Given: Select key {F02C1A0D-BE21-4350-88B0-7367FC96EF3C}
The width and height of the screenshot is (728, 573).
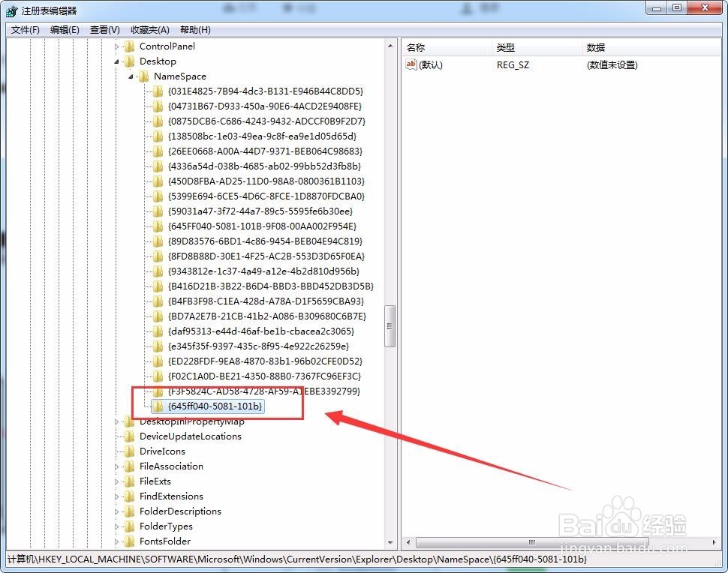Looking at the screenshot, I should [x=264, y=376].
